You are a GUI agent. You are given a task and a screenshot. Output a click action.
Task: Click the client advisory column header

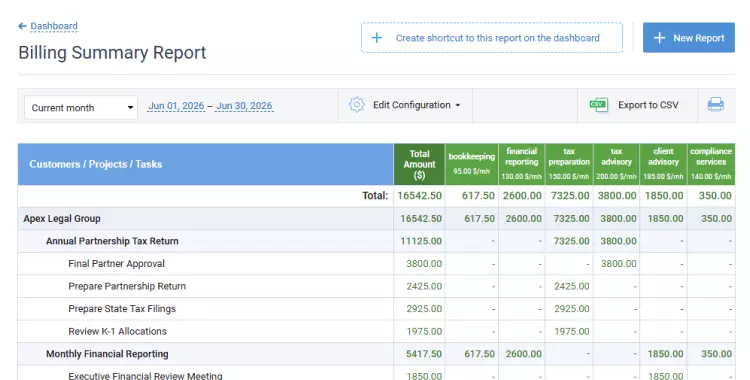tap(663, 164)
